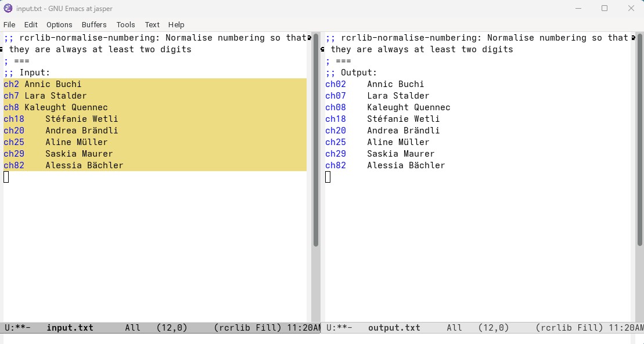
Task: Click '(rcrlib Fill)' mode indicator in input.txt mode line
Action: 247,328
